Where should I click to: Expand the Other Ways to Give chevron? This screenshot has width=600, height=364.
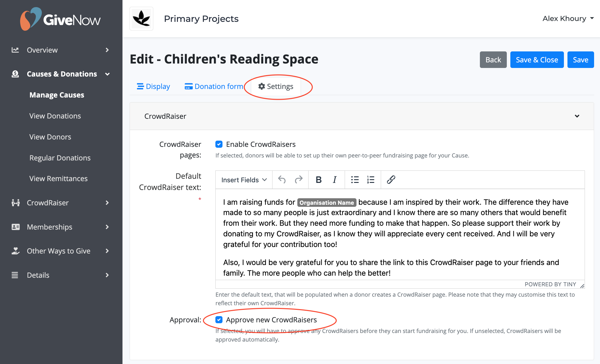107,251
